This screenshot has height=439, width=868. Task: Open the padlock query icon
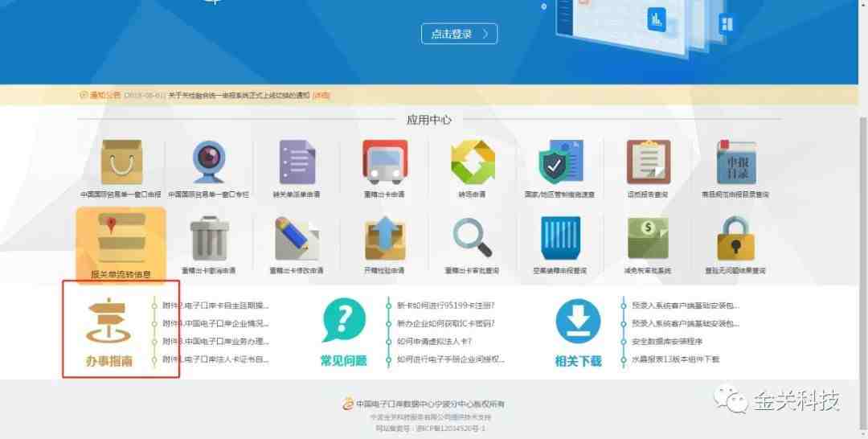tap(736, 240)
